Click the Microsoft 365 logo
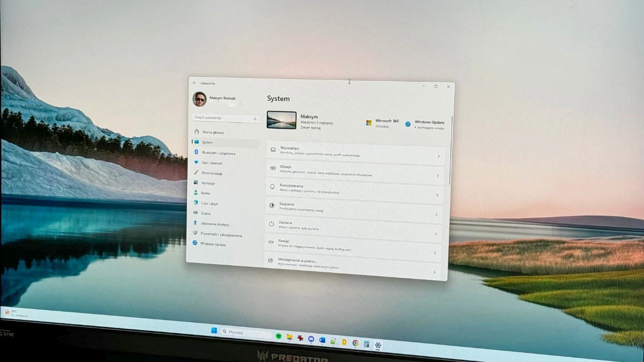Screen dimensions: 644x362 click(x=369, y=122)
